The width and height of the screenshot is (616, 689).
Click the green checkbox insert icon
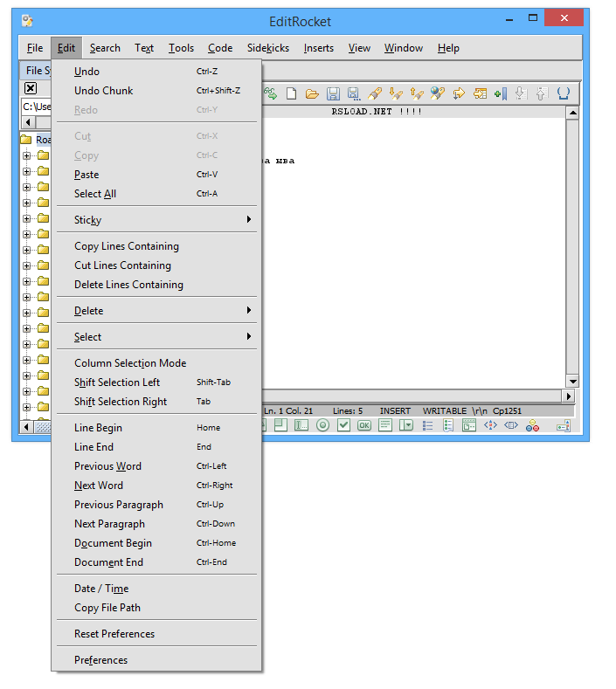click(x=343, y=425)
